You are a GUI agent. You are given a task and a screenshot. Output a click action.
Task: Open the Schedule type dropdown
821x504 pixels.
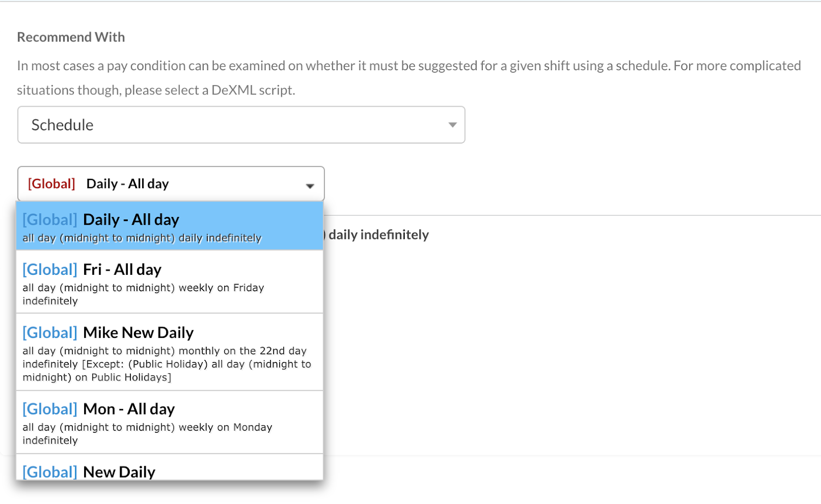(241, 125)
